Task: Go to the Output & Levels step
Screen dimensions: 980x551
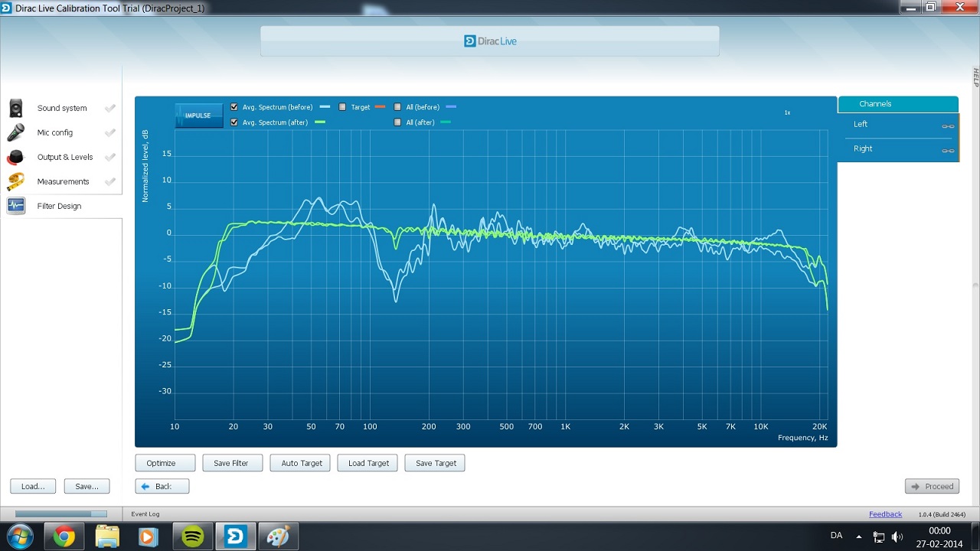Action: pos(61,157)
